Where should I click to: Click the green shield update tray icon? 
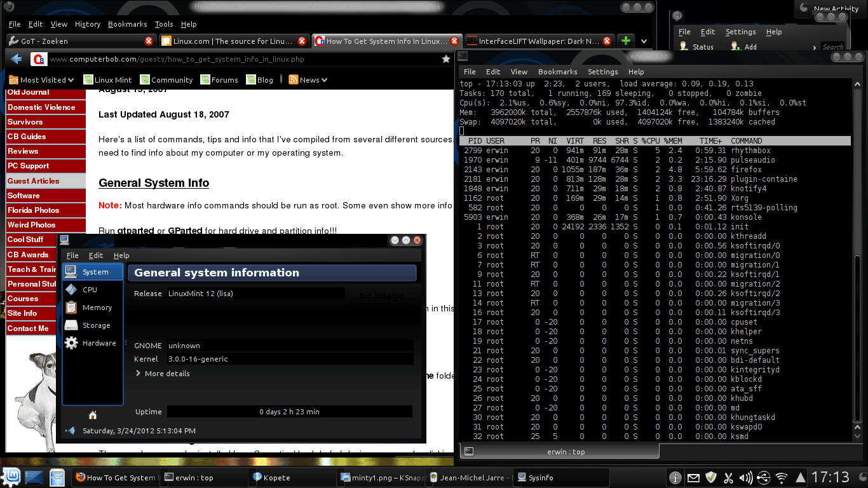(711, 477)
